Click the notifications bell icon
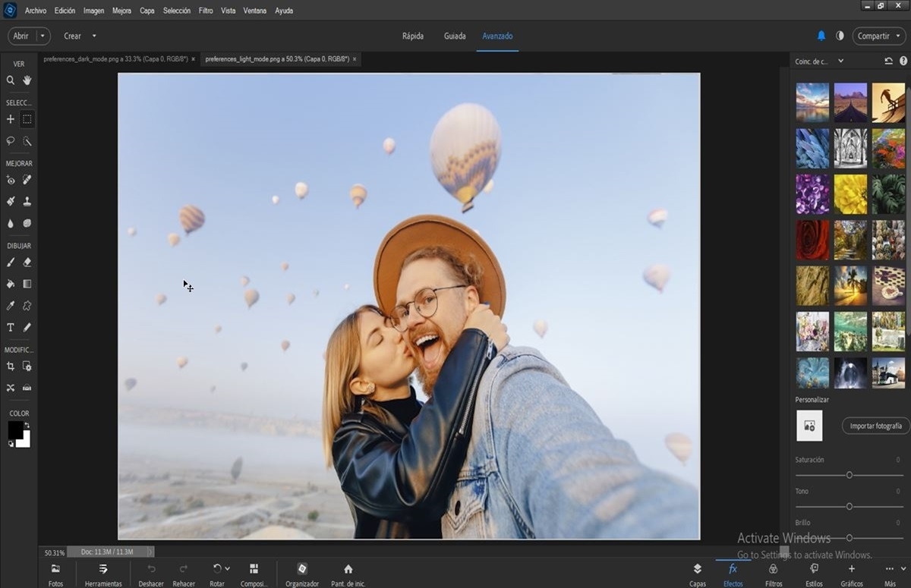This screenshot has height=588, width=911. click(821, 36)
